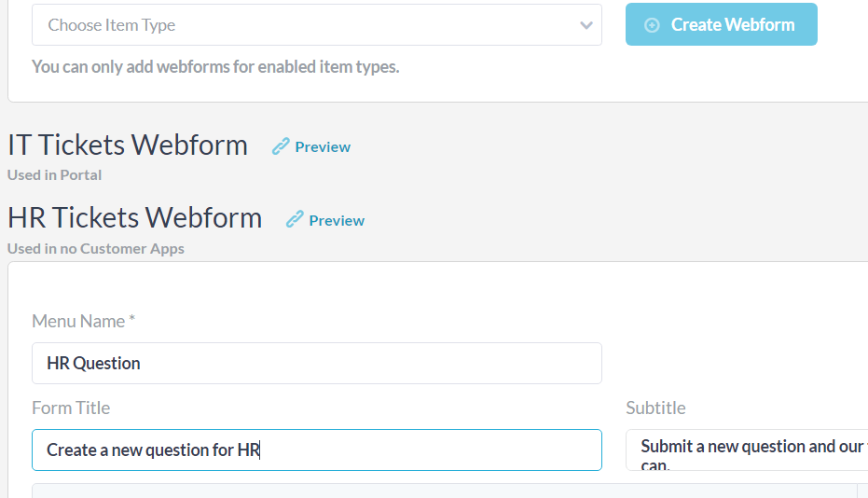Click the Subtitle field label
Screen dimensions: 868x498
click(x=655, y=408)
